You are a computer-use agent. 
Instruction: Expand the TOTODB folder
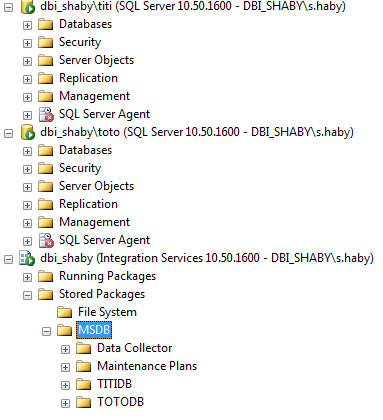(x=65, y=404)
